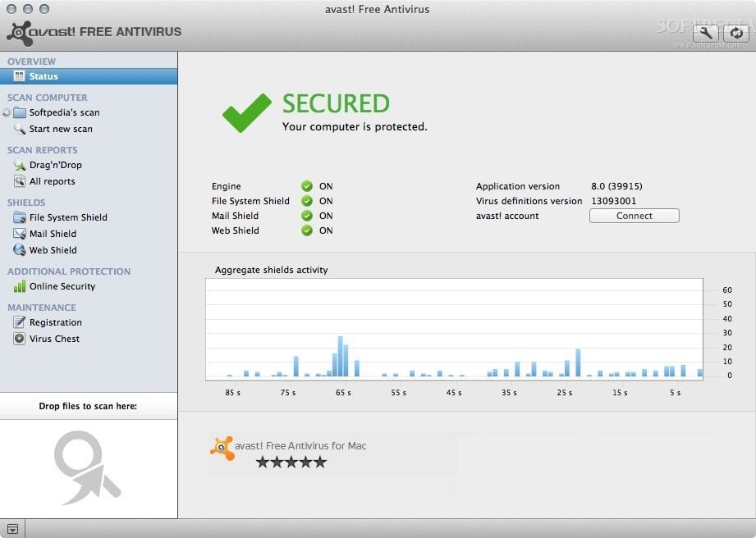Click the Online Security bars icon
This screenshot has width=756, height=538.
[20, 286]
